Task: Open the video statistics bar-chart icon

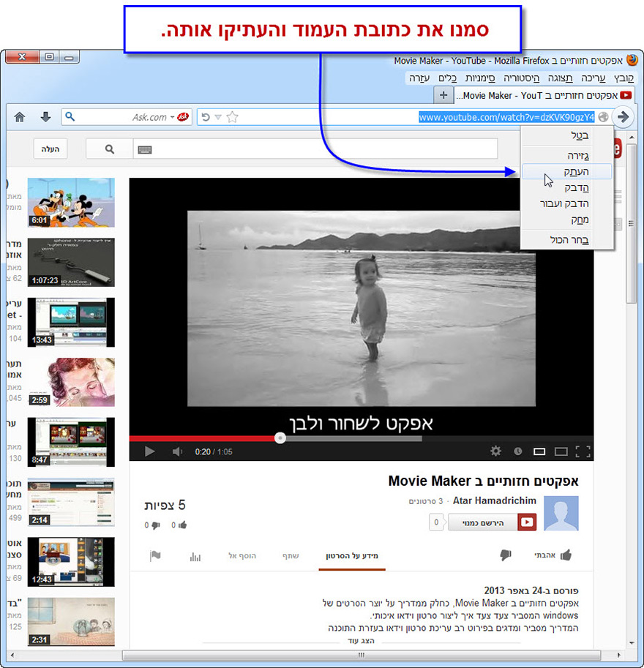Action: pyautogui.click(x=195, y=556)
